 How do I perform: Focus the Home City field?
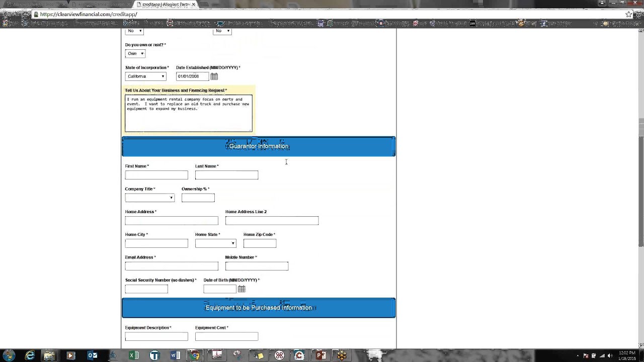(x=156, y=243)
